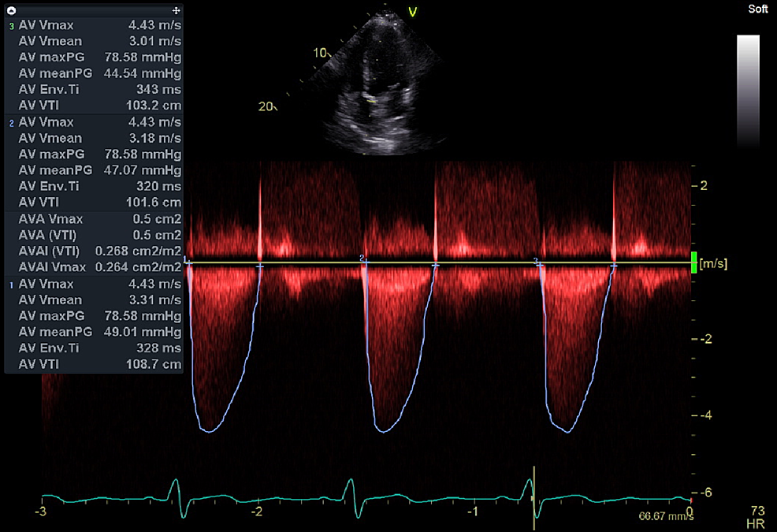Click the yellow ECG cursor marker
The height and width of the screenshot is (532, 777).
coord(534,492)
